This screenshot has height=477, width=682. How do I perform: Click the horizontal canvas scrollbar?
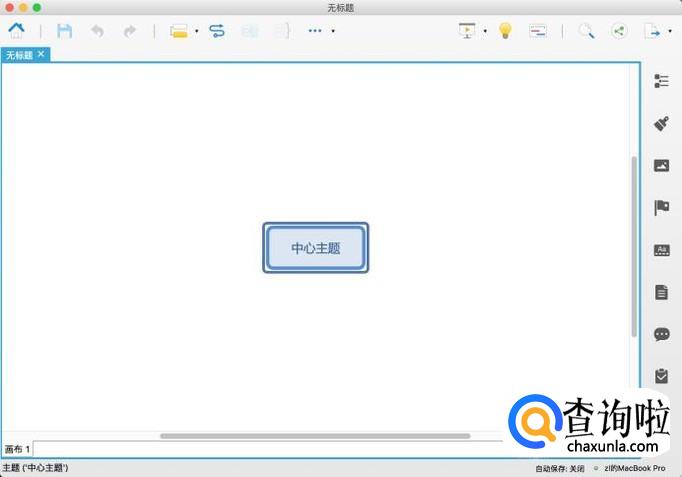point(315,436)
